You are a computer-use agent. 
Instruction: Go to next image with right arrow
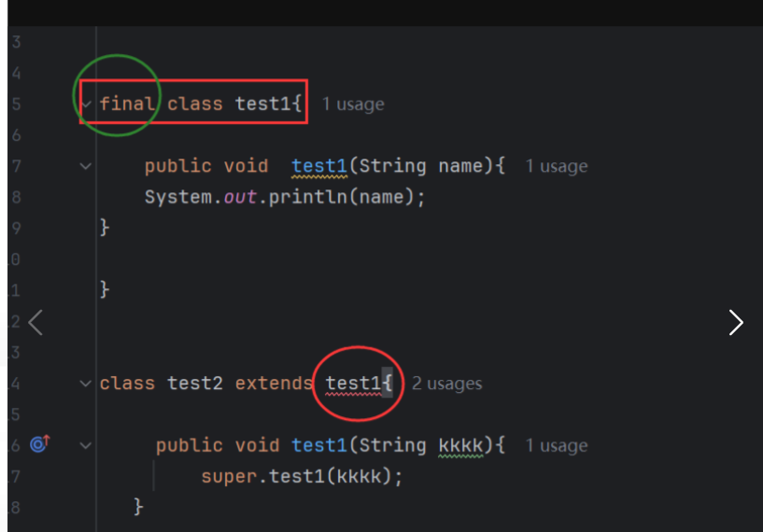[736, 323]
